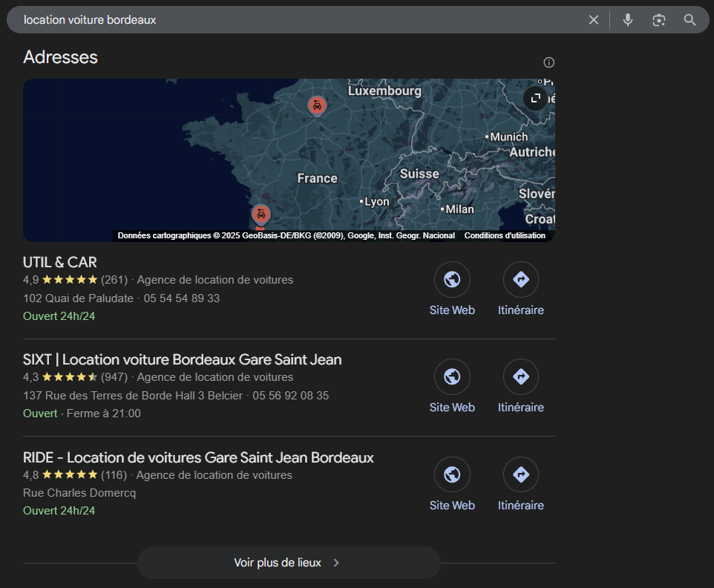This screenshot has width=714, height=588.
Task: Open the Voir plus de lieux list
Action: 289,563
